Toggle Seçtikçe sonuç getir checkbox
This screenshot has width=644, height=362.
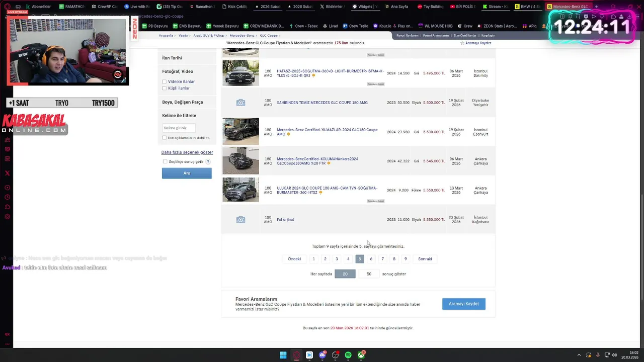tap(165, 161)
